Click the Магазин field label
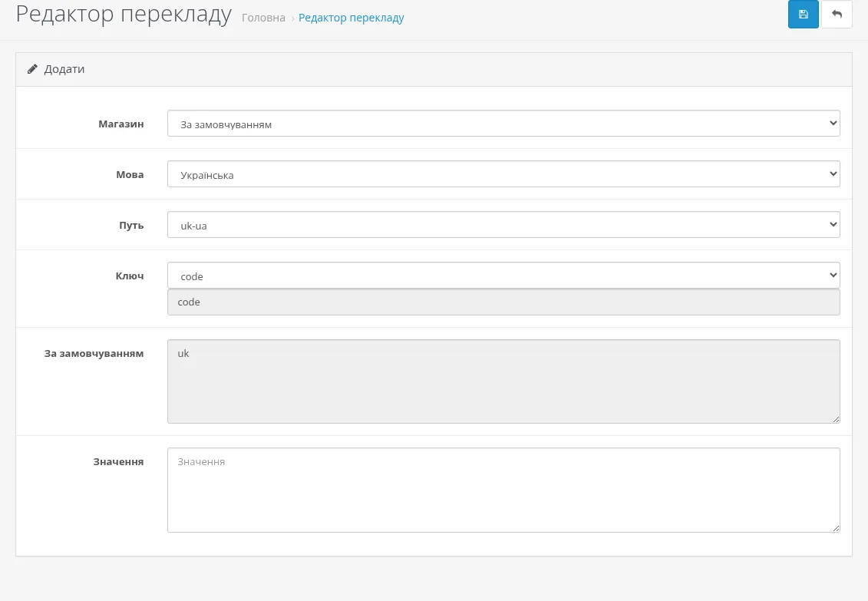Viewport: 868px width, 601px height. tap(121, 124)
